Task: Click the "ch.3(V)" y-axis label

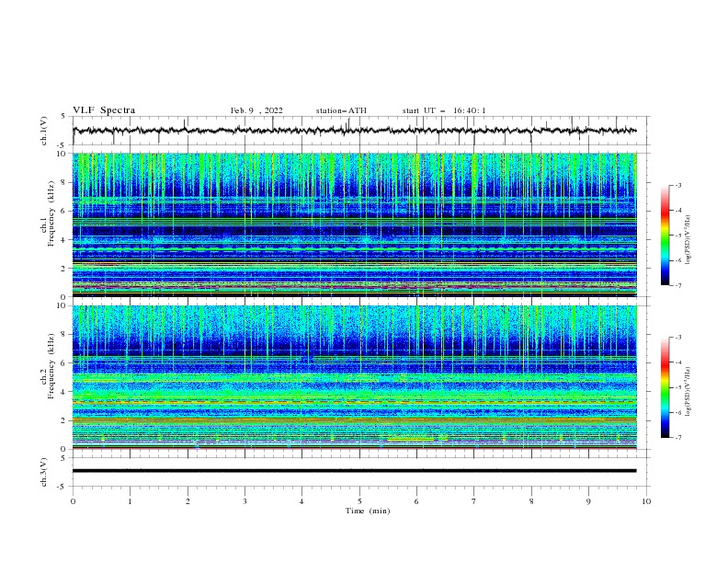Action: [44, 472]
